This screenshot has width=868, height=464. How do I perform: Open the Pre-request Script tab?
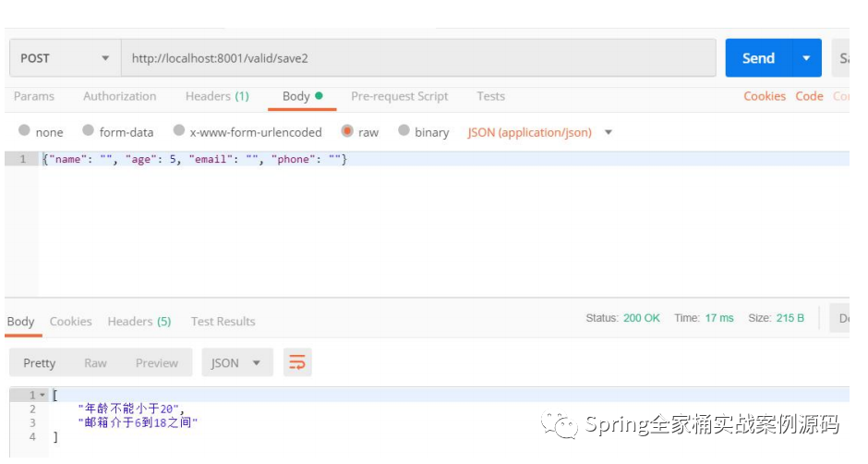click(x=399, y=96)
